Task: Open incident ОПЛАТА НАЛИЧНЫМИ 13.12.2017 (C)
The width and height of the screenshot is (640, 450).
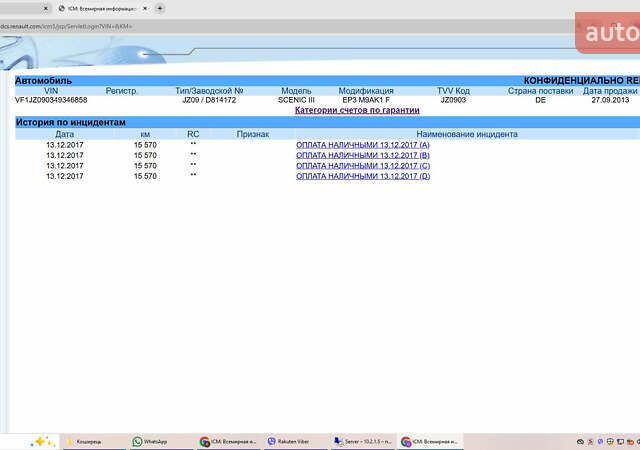Action: click(x=363, y=166)
